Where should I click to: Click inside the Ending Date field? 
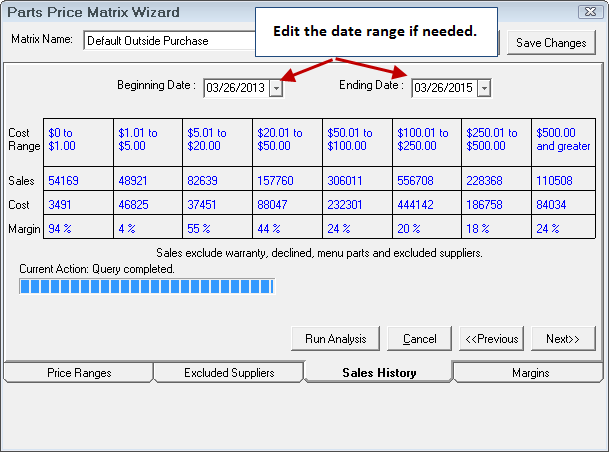click(443, 88)
